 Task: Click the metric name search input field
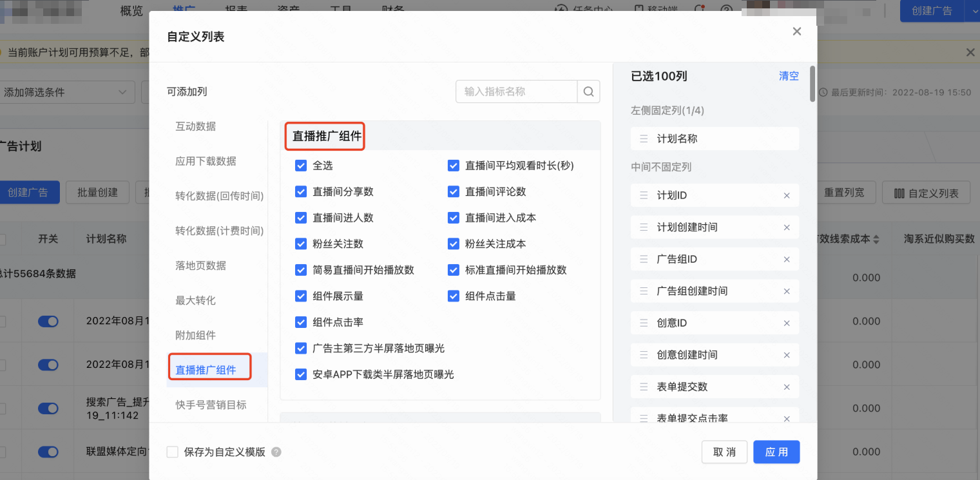click(515, 91)
